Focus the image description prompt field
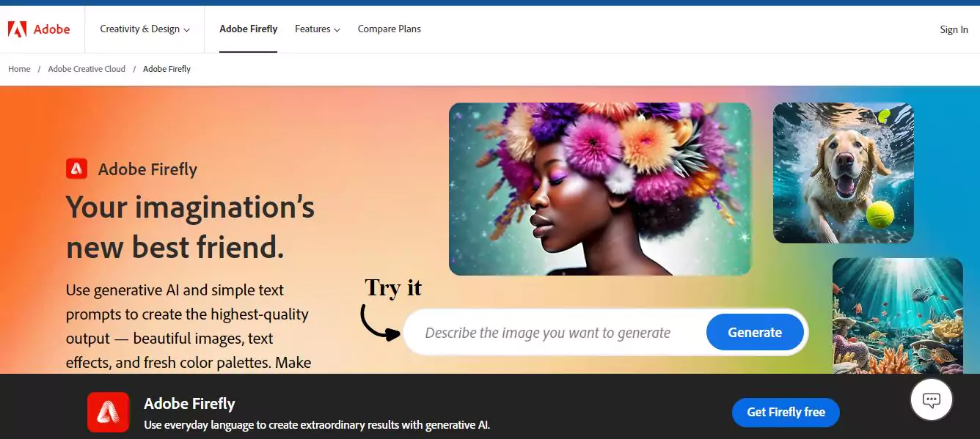The height and width of the screenshot is (439, 980). 555,333
